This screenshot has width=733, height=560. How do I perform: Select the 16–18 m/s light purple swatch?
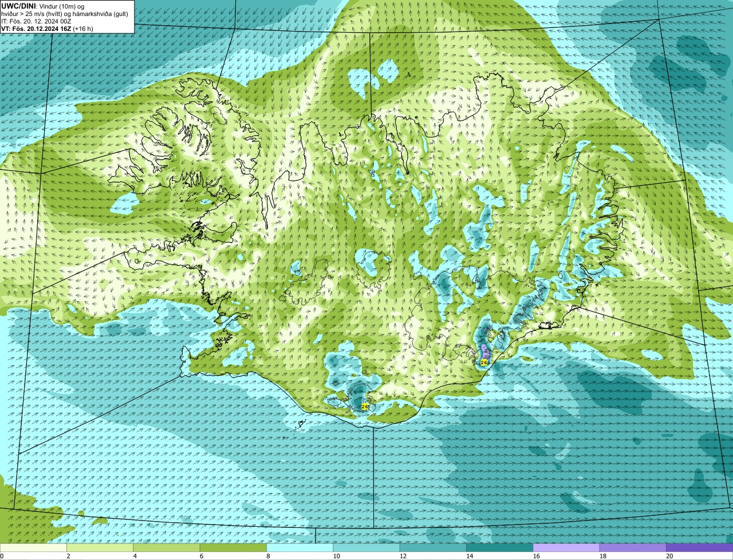point(566,547)
